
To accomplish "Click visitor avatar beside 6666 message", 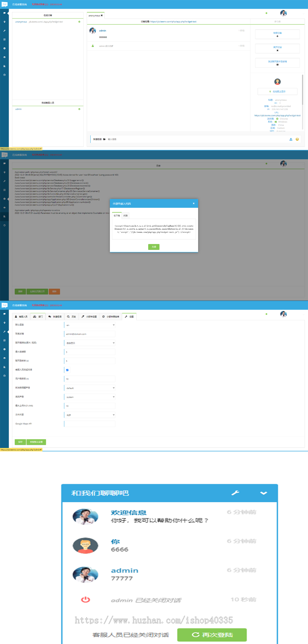I will coord(86,546).
